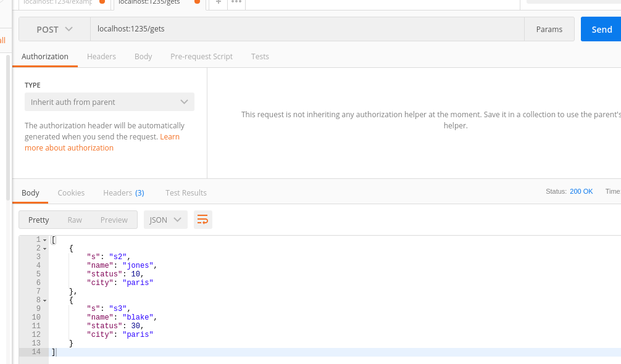Click the "name": "blake" line

pos(122,317)
